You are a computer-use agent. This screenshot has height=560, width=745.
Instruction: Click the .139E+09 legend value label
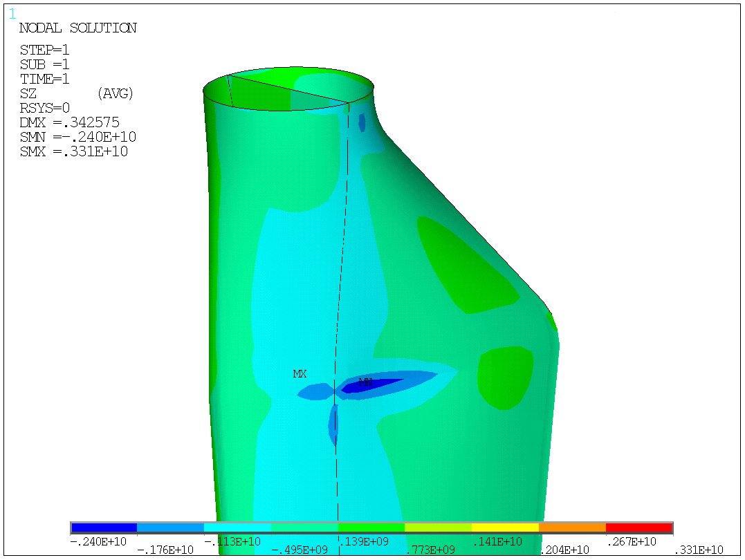coord(365,541)
